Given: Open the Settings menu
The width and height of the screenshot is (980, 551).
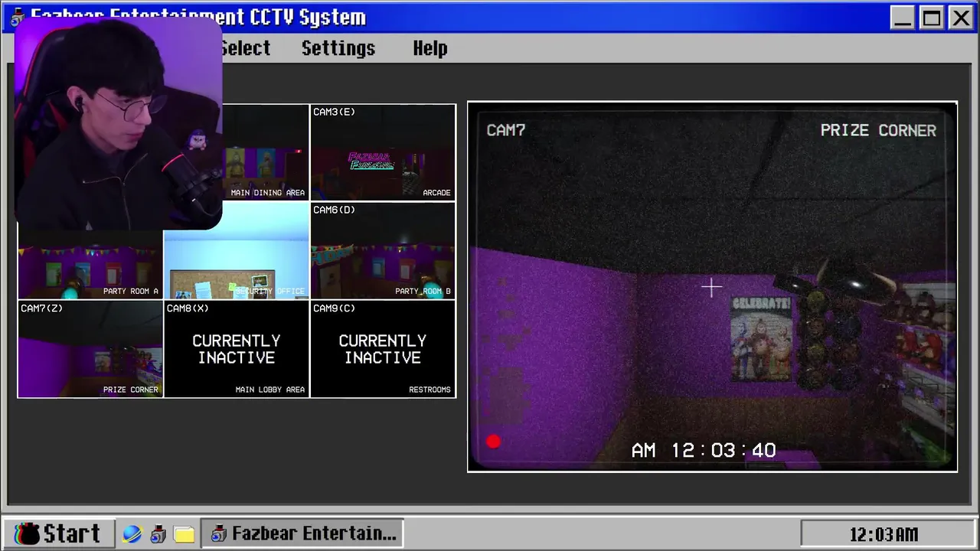Looking at the screenshot, I should click(x=338, y=48).
